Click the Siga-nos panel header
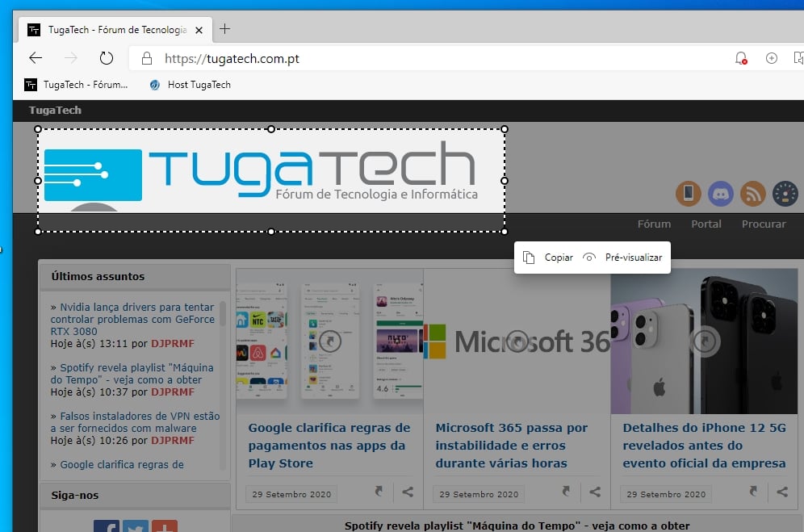Screen dimensions: 804x532 135,496
